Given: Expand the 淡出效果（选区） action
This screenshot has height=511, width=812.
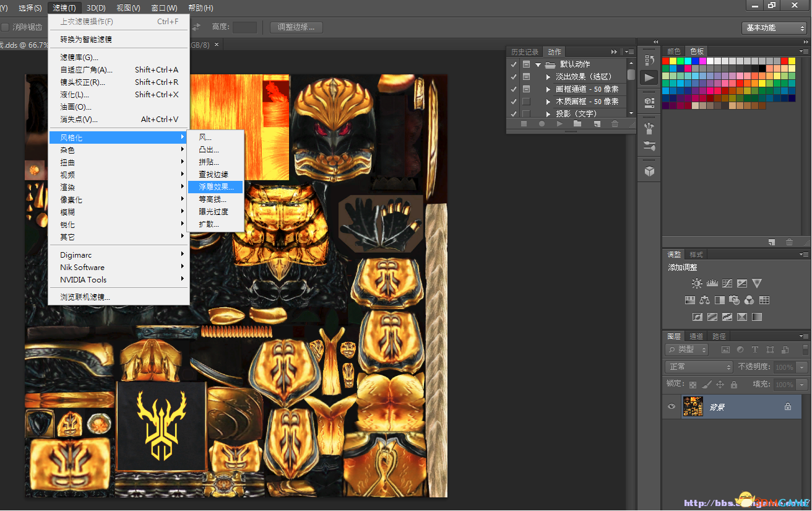Looking at the screenshot, I should tap(548, 77).
